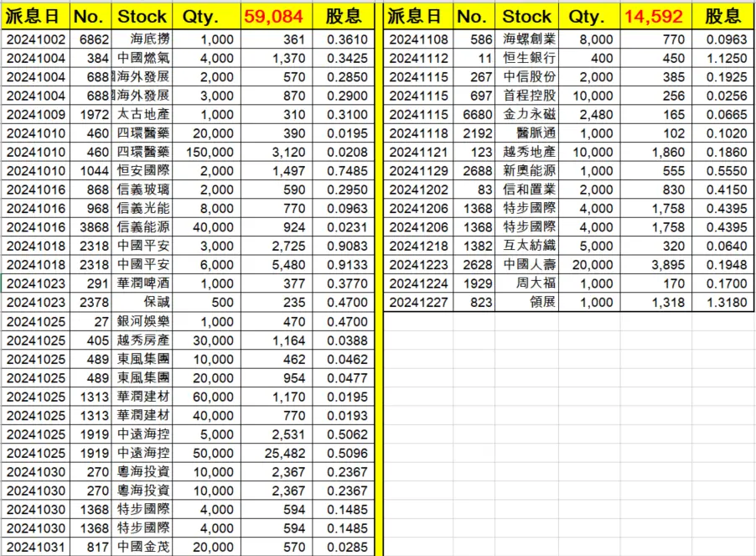This screenshot has height=556, width=756.
Task: Select the stock name cell 中國人壽
Action: 526,265
